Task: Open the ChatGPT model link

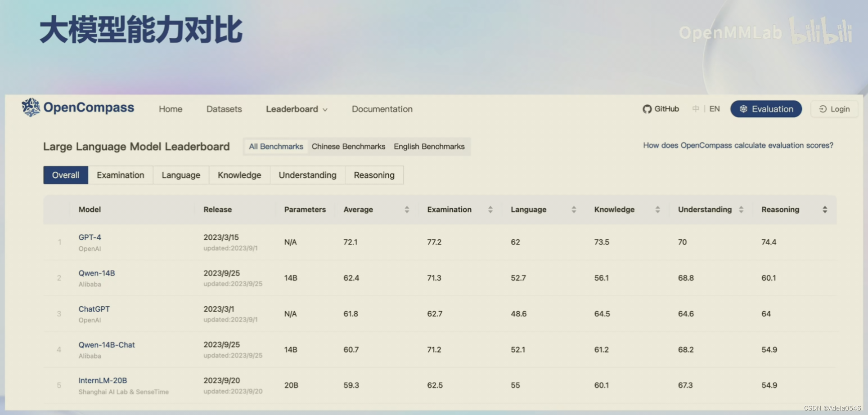Action: coord(94,309)
